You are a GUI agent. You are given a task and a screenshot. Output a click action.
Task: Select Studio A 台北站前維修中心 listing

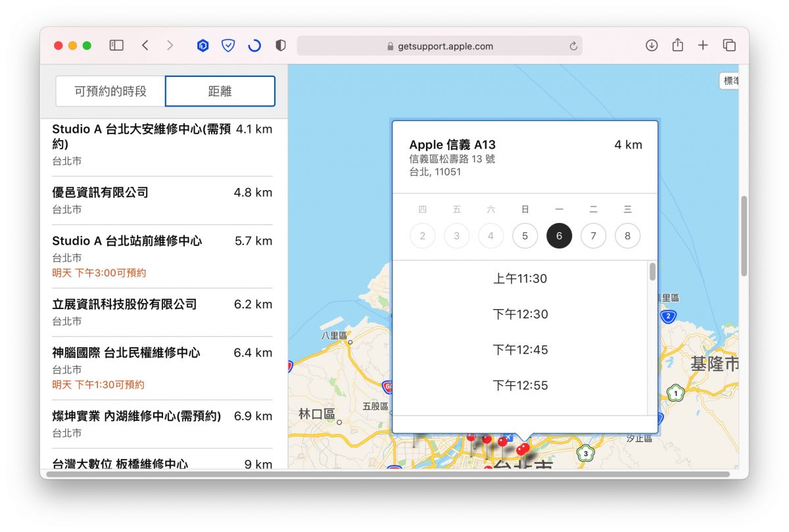[x=162, y=256]
